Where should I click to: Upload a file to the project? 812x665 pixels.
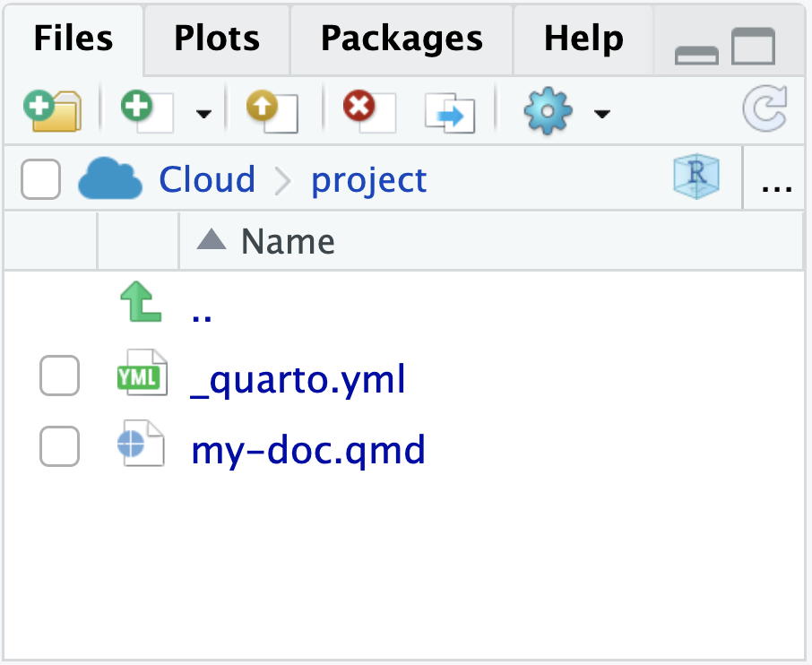(x=270, y=109)
